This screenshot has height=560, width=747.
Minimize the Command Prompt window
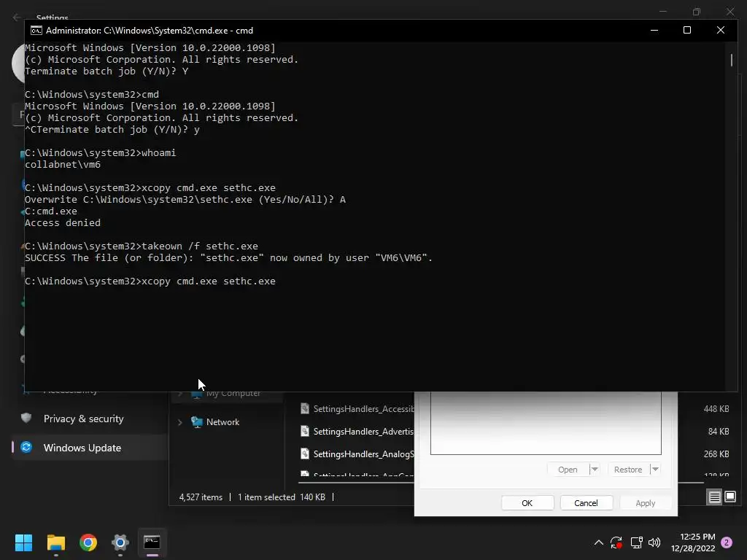(654, 30)
